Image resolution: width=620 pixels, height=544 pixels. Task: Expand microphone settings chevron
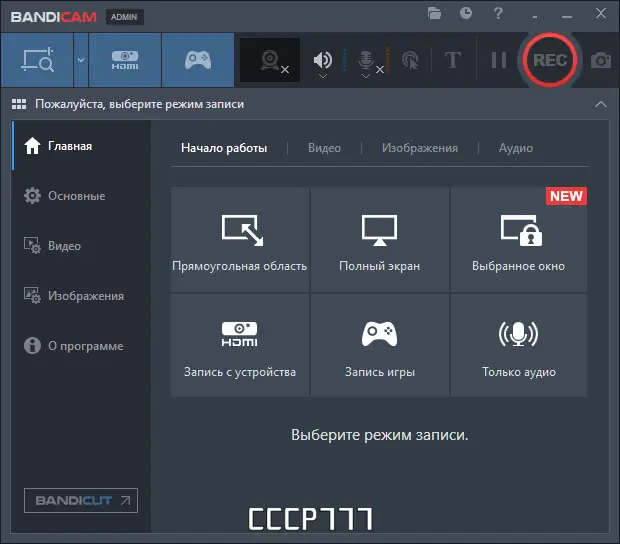click(366, 76)
